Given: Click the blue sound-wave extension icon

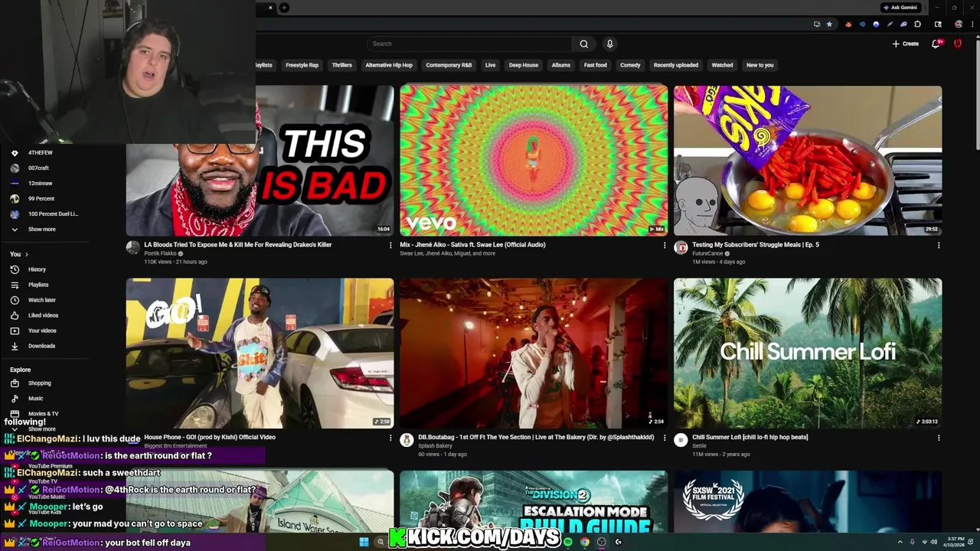Looking at the screenshot, I should click(862, 24).
